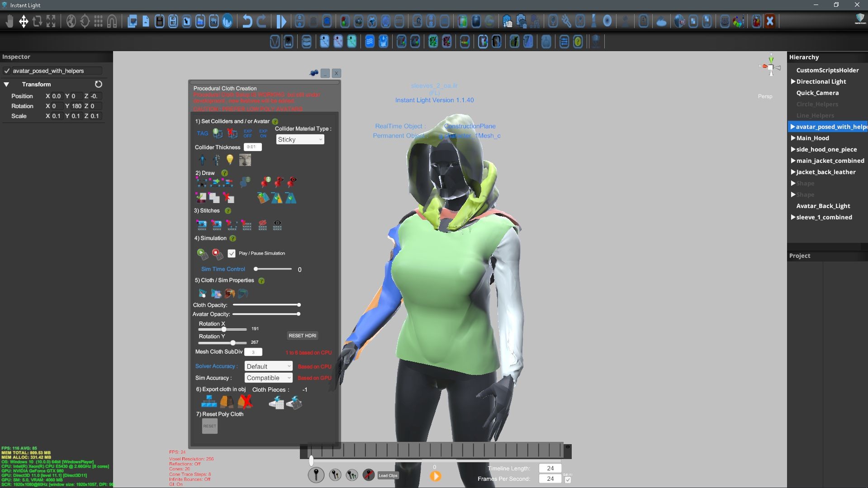Toggle the Play / Pause Simulation checkbox
This screenshot has height=488, width=868.
click(232, 253)
